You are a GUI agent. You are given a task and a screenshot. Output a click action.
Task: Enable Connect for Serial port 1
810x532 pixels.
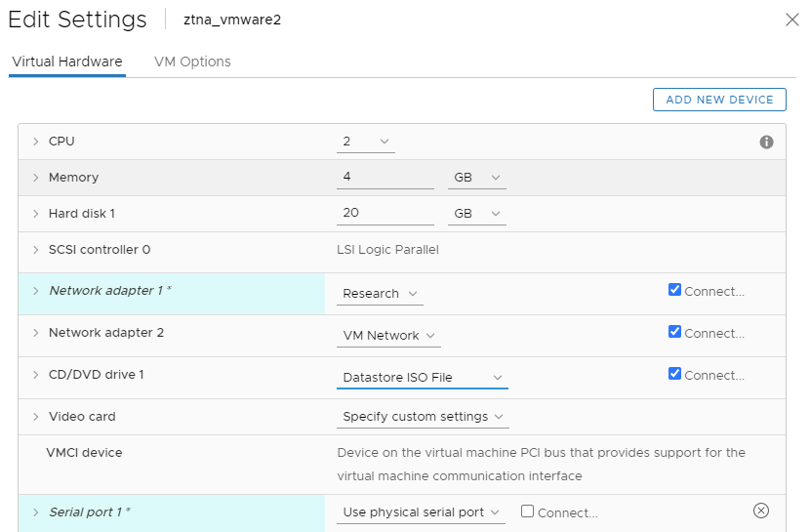[527, 512]
